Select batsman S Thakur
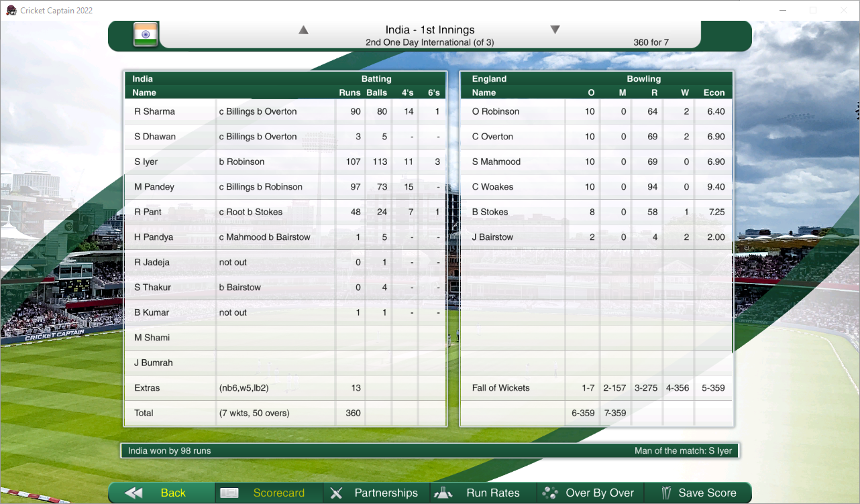 [153, 288]
